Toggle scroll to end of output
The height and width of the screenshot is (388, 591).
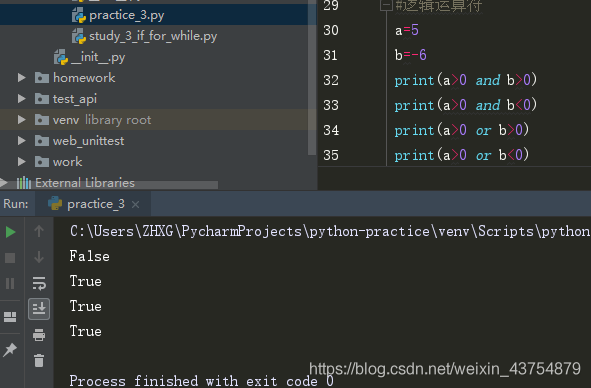click(39, 309)
